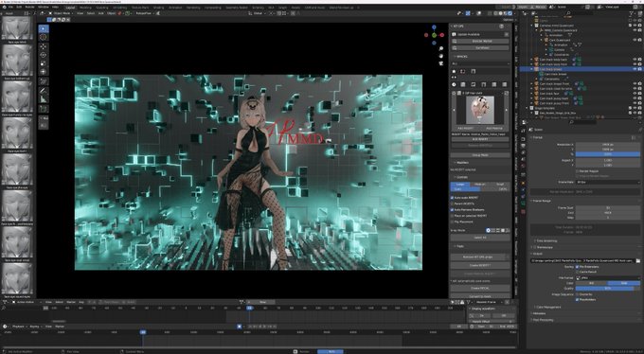The width and height of the screenshot is (644, 354).
Task: Toggle the Placeholders checkbox
Action: point(578,300)
